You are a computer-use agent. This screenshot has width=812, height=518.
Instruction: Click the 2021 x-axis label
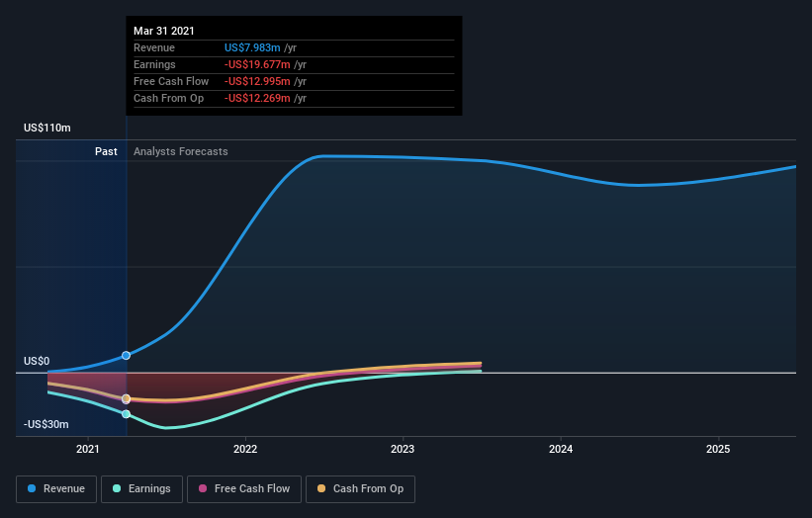87,449
